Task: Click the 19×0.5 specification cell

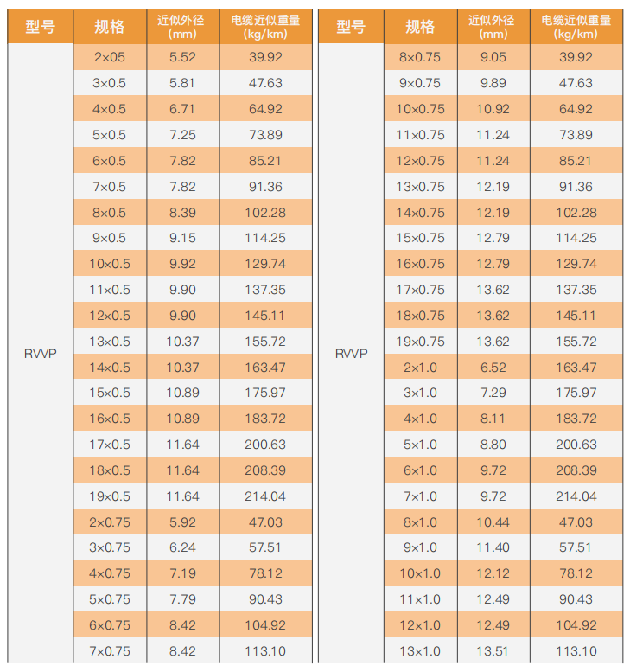Action: tap(110, 496)
